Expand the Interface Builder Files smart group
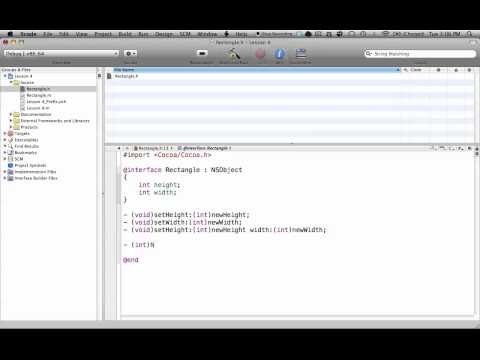Viewport: 480px width, 360px height. point(5,178)
